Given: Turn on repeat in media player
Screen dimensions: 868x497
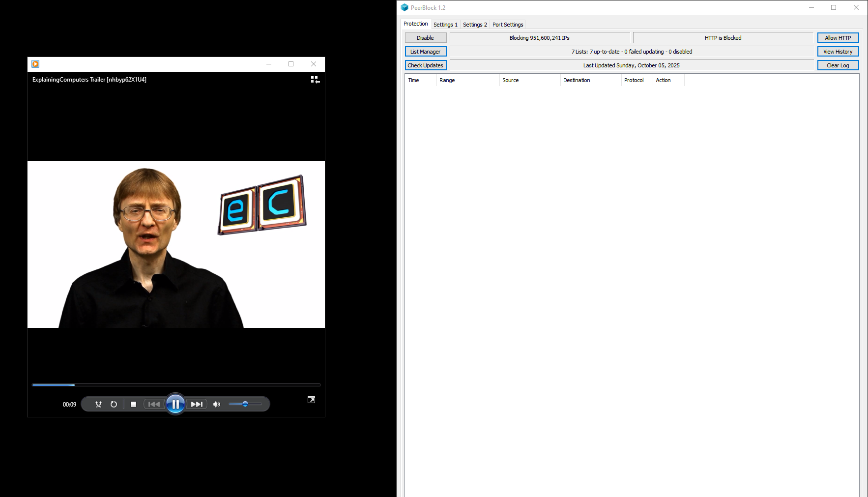Looking at the screenshot, I should 114,404.
